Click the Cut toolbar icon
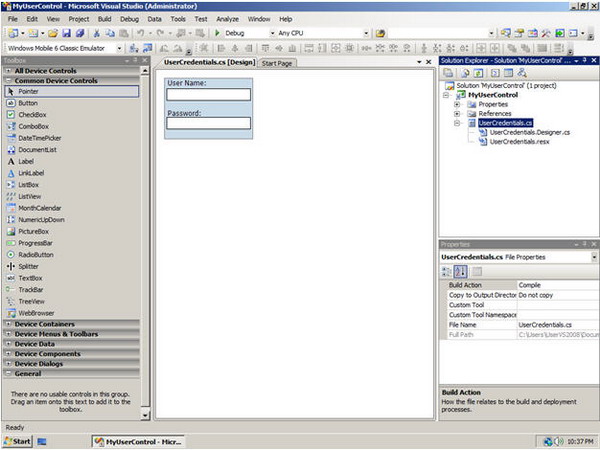The image size is (600, 450). tap(96, 33)
